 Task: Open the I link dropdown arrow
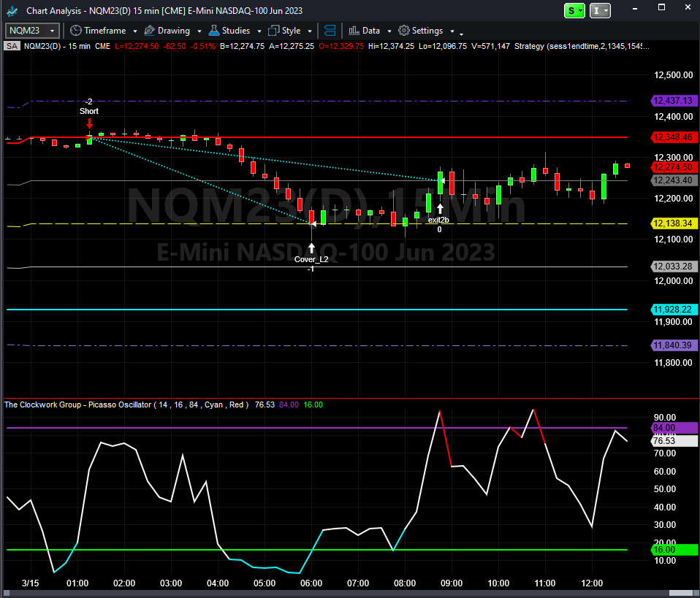[606, 11]
